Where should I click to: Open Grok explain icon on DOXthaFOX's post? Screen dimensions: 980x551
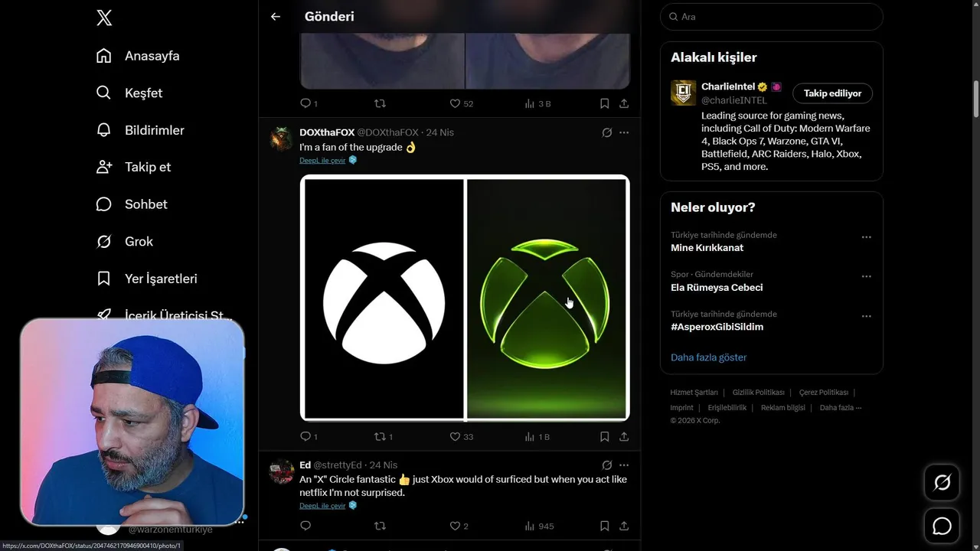coord(607,132)
